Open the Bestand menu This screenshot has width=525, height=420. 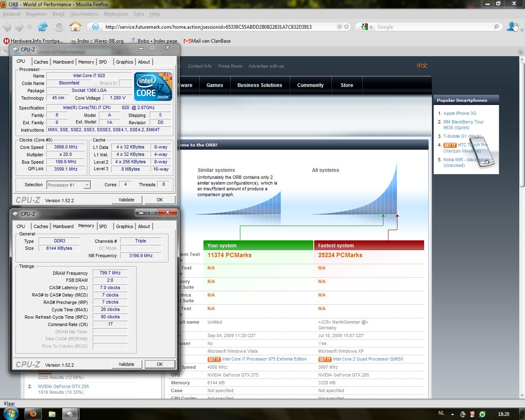click(11, 14)
